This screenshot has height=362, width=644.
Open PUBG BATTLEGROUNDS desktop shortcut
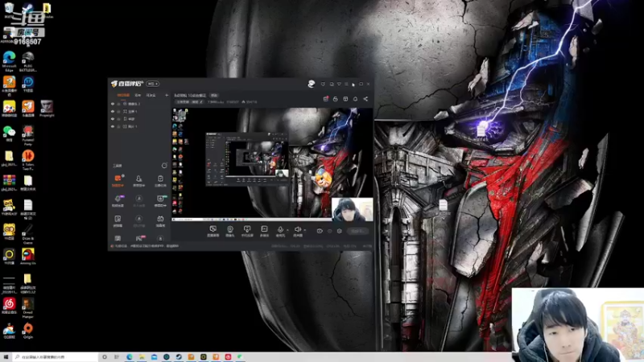(x=28, y=62)
